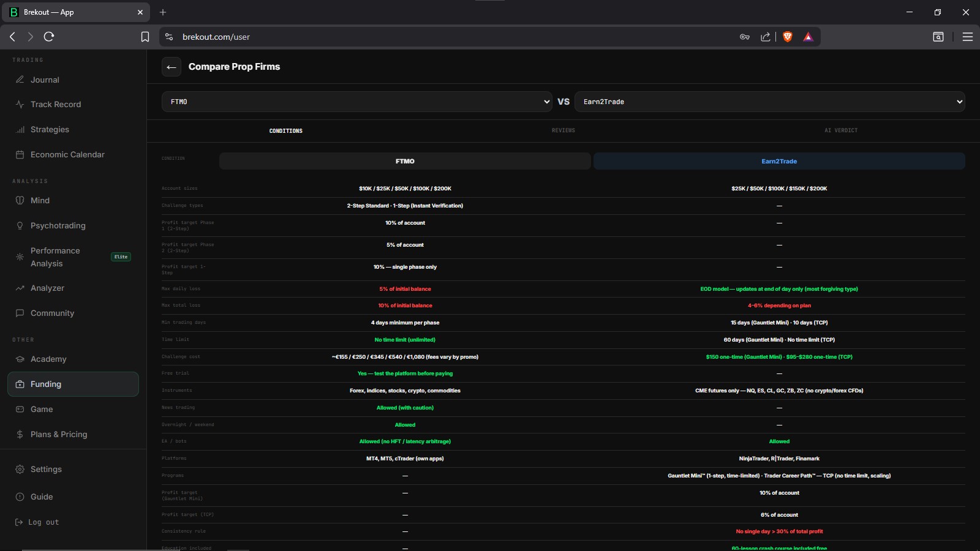
Task: Go to Track Record
Action: [73, 105]
